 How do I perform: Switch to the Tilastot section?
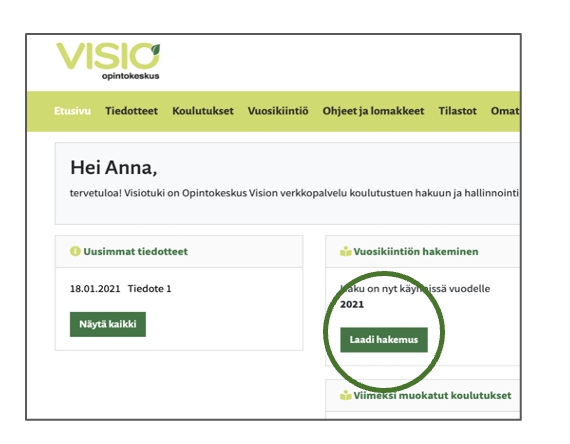(457, 111)
